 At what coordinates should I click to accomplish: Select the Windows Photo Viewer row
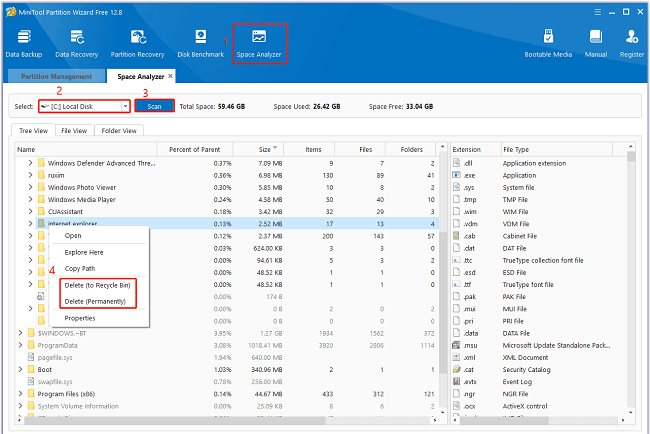pyautogui.click(x=227, y=187)
